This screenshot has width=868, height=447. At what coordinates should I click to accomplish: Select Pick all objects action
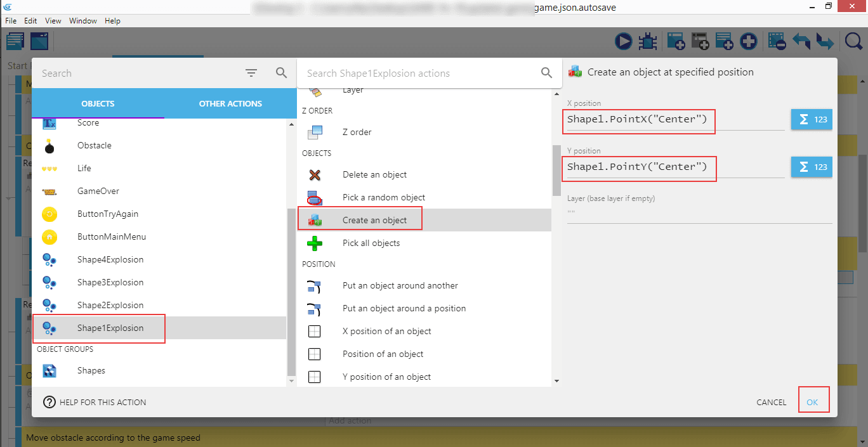[x=371, y=243]
